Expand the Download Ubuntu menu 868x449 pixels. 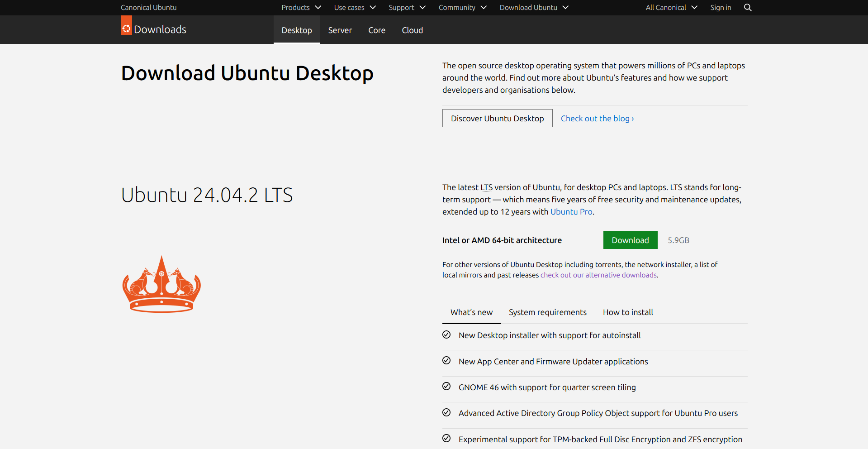click(534, 8)
